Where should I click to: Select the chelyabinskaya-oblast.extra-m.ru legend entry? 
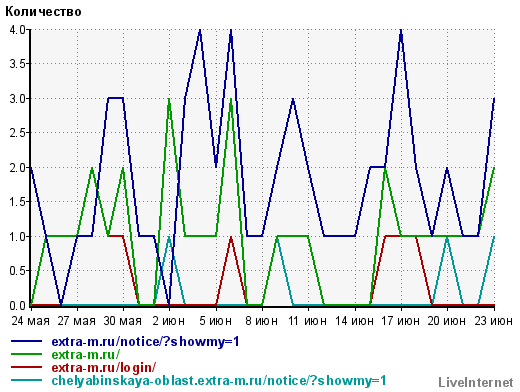pyautogui.click(x=219, y=381)
